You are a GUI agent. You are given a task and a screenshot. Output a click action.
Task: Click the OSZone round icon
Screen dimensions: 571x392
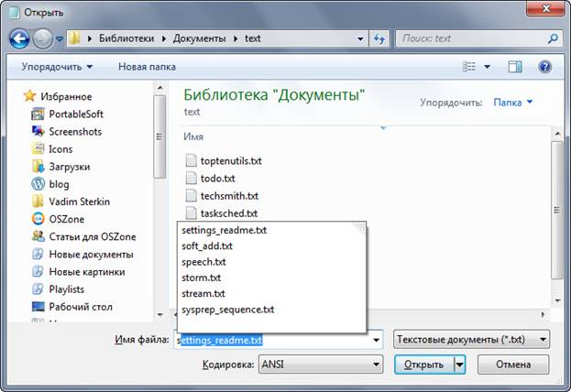point(38,219)
